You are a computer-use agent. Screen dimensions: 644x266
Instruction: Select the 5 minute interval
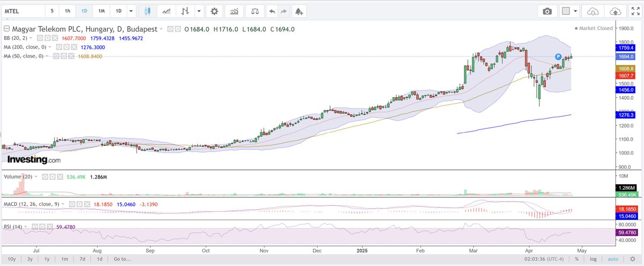pos(52,11)
